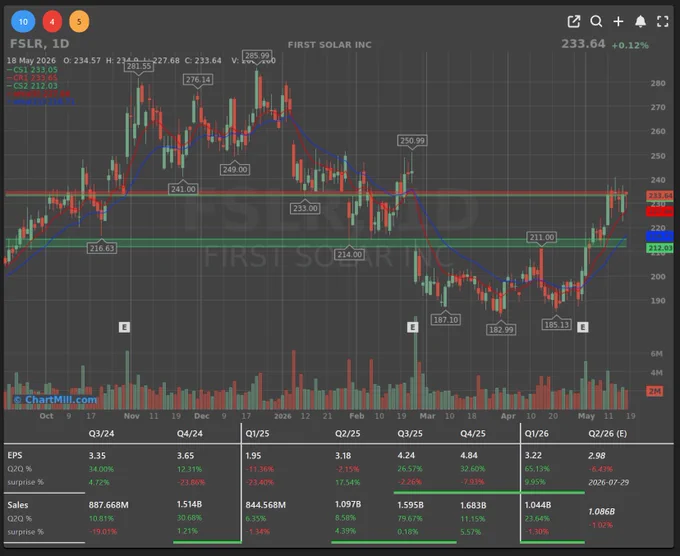
Task: Click the green 212.03 axis price tag
Action: point(660,248)
